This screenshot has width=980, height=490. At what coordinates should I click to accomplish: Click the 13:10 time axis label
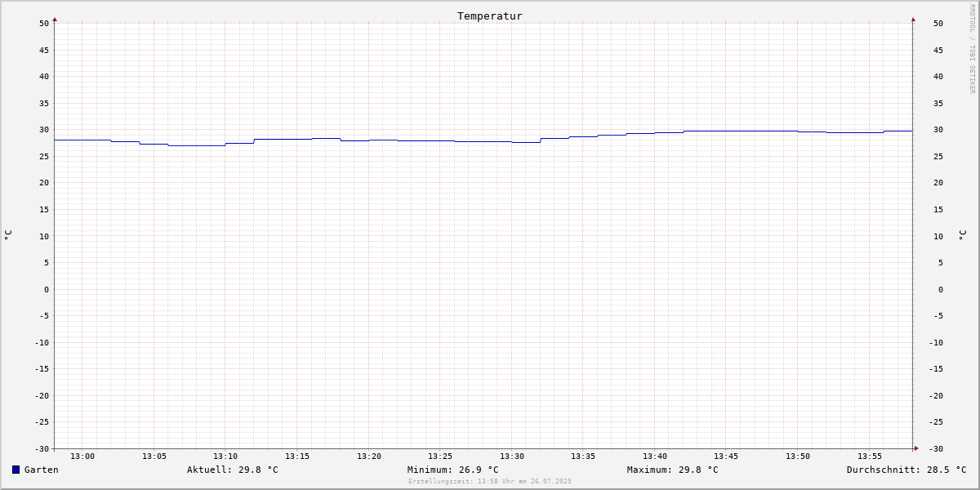pos(225,456)
